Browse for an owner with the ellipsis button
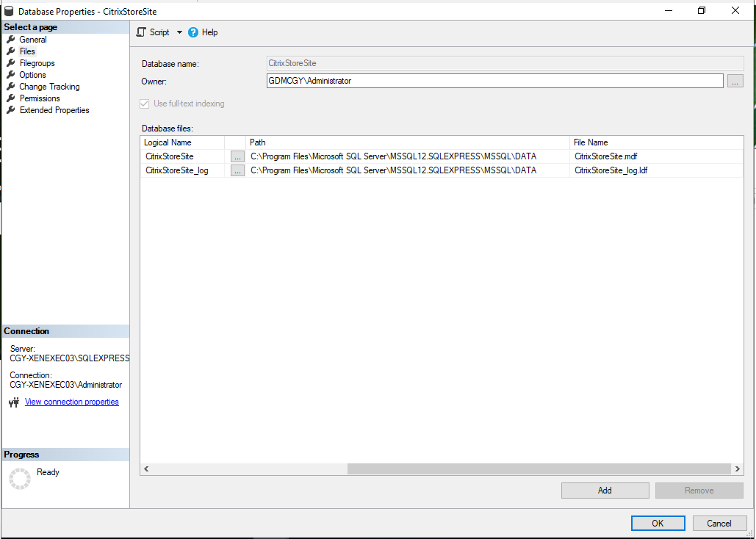The image size is (756, 539). [x=735, y=82]
